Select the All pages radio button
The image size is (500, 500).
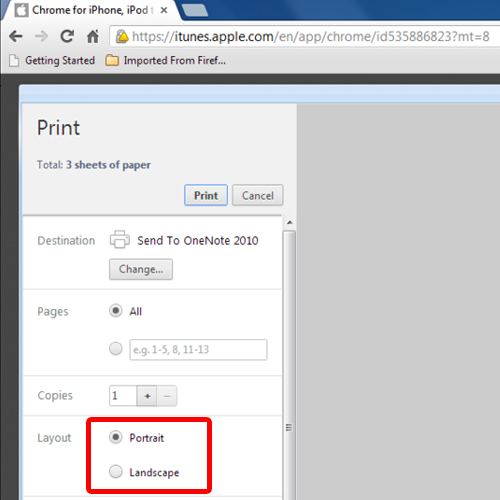pos(115,311)
